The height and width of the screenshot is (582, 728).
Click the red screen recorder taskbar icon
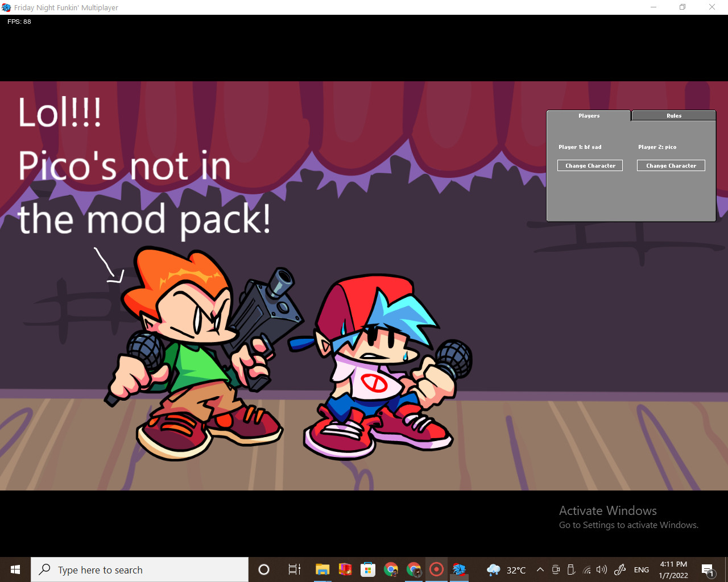(x=436, y=569)
